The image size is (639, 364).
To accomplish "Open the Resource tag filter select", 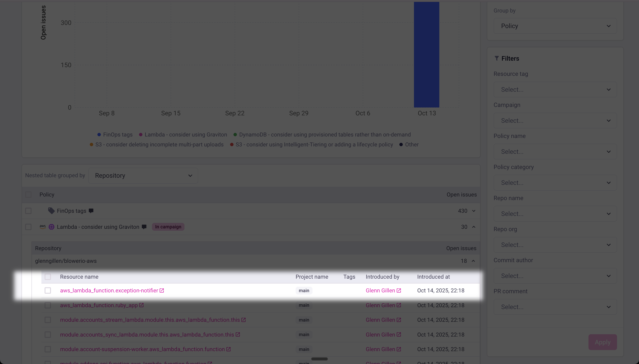I will (x=555, y=90).
